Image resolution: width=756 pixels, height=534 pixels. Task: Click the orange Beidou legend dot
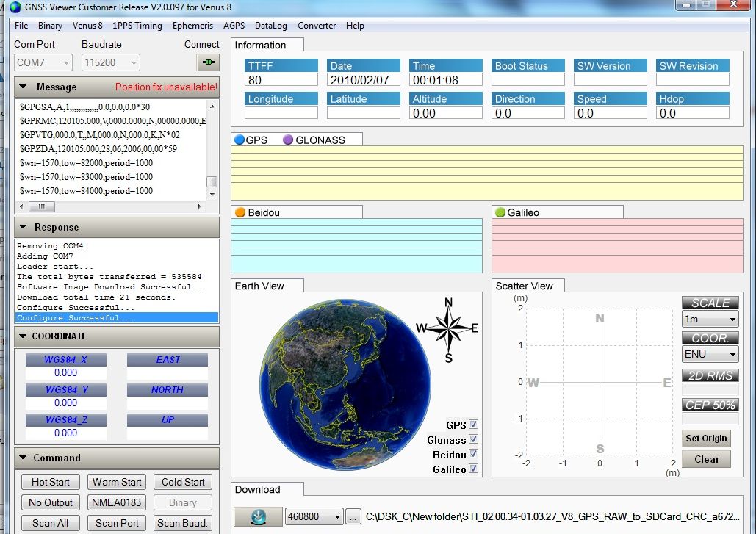(240, 212)
